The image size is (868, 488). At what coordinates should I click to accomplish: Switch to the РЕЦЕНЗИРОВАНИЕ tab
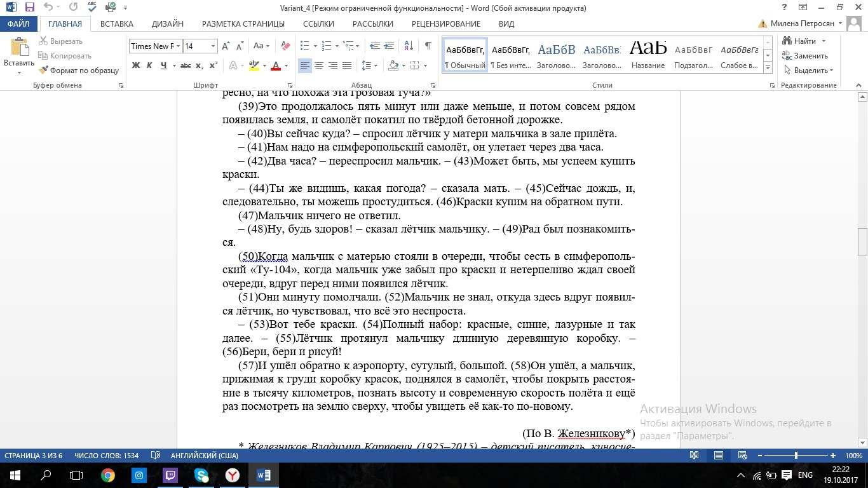445,24
